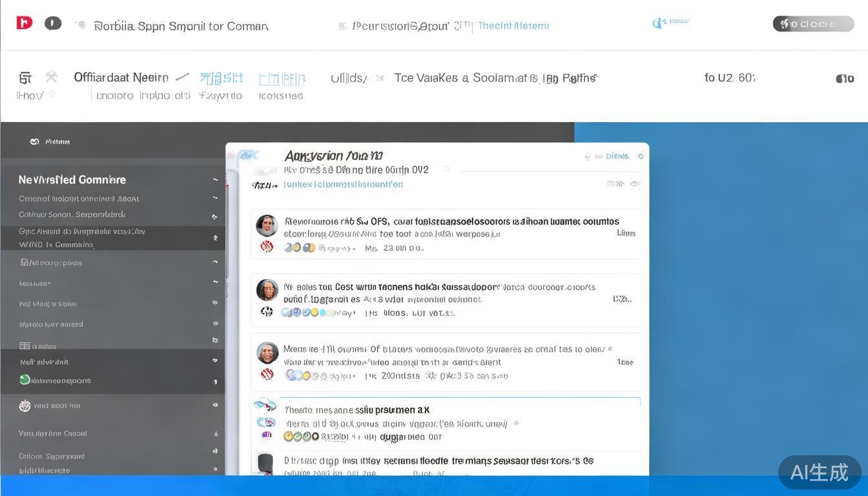Screen dimensions: 868x496
Task: Open the "Tce Varakes a Soolamat" menu item
Action: pos(495,78)
